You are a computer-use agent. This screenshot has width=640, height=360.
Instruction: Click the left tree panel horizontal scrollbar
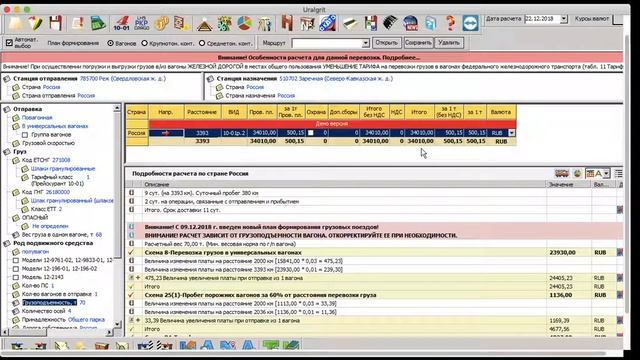[x=58, y=333]
